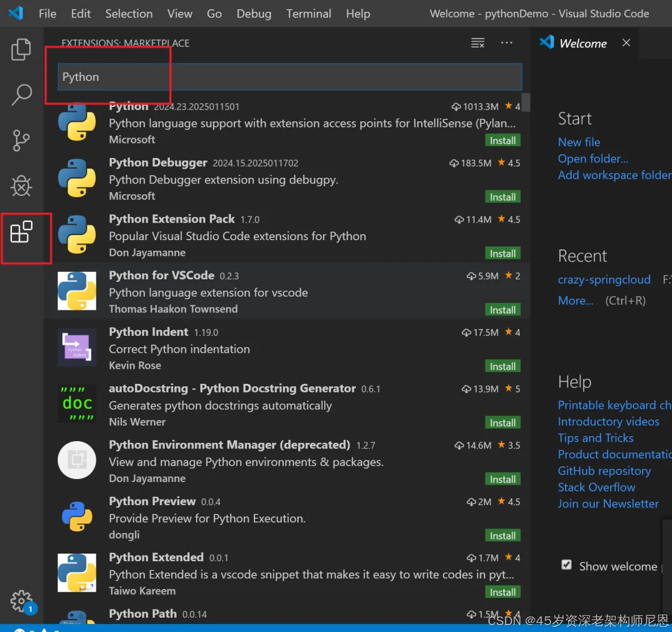Select the Python Preview extension title

tap(152, 501)
